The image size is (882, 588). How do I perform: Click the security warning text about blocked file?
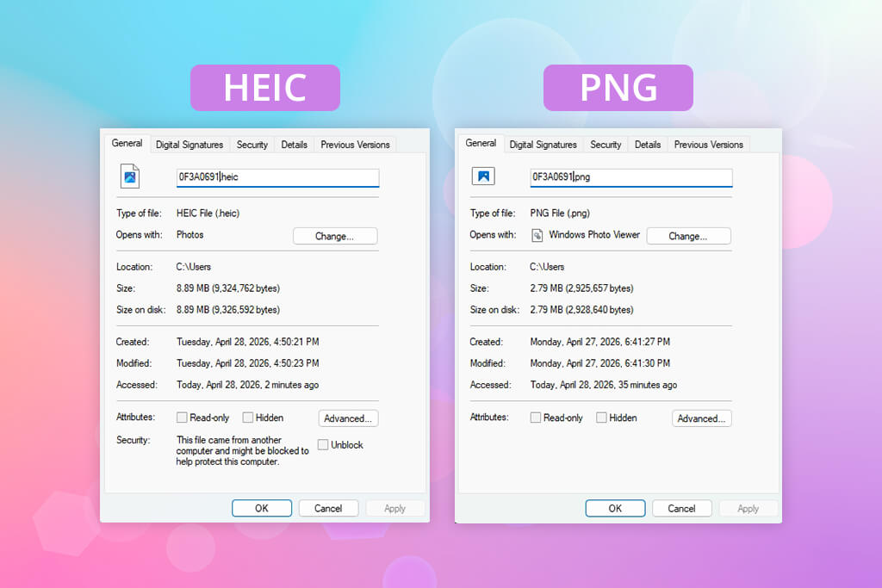(x=242, y=451)
